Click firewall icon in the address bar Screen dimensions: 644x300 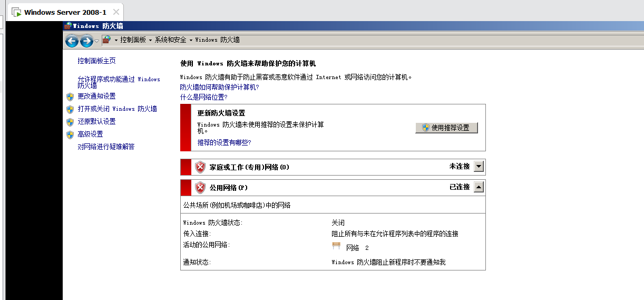click(x=106, y=40)
